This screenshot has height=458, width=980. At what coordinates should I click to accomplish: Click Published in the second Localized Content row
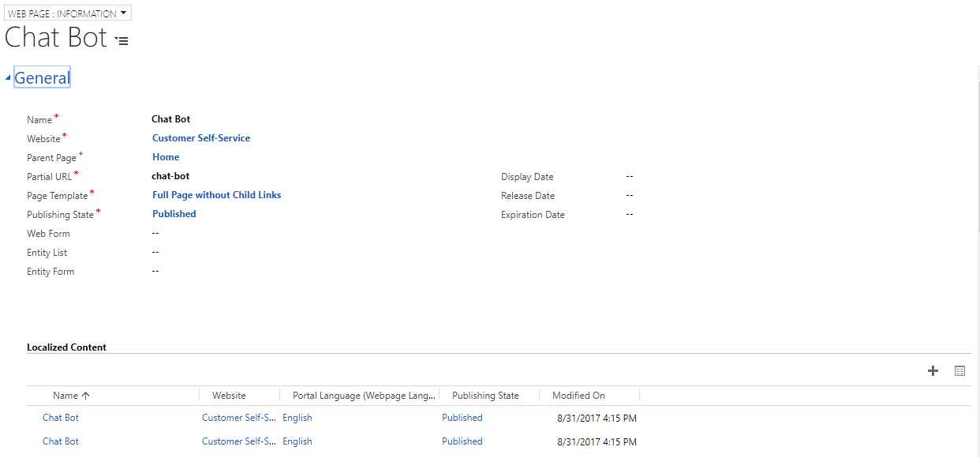pos(462,441)
